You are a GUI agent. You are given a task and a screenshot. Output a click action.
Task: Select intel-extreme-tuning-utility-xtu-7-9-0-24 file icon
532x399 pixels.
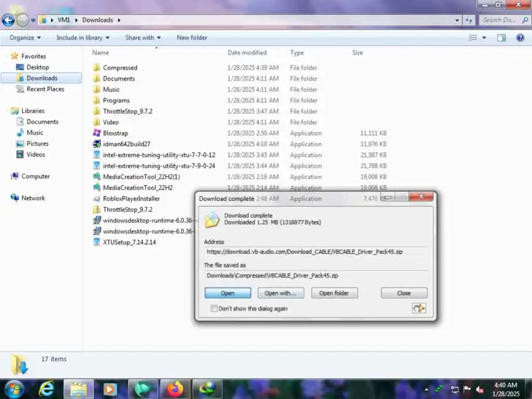click(x=97, y=166)
